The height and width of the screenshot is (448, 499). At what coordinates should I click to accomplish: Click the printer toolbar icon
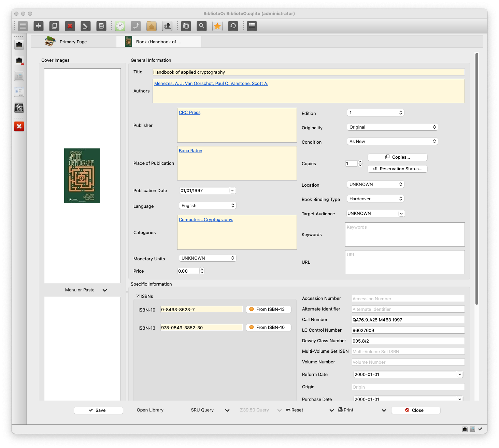pos(101,26)
